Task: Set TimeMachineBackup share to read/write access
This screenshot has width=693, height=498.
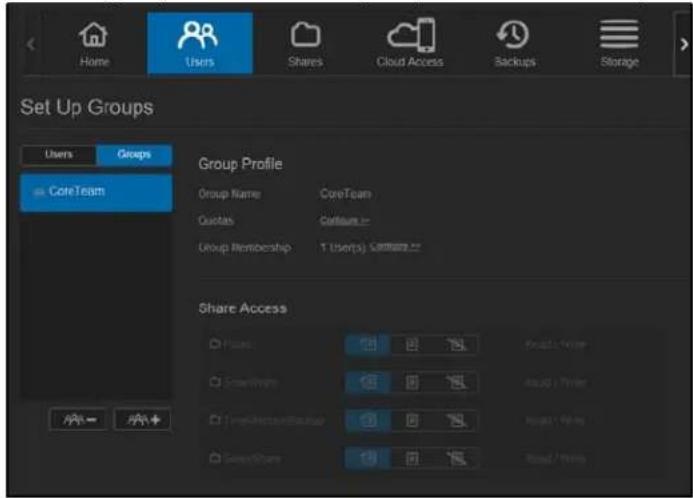Action: [368, 420]
